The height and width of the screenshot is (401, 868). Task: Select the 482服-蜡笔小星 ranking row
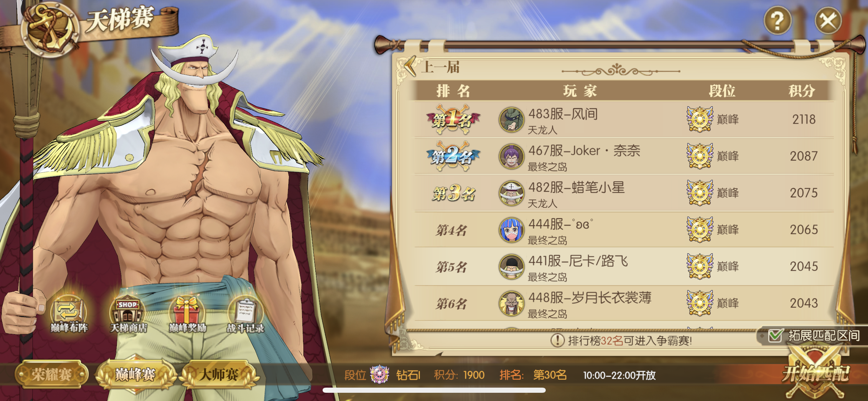click(x=624, y=193)
